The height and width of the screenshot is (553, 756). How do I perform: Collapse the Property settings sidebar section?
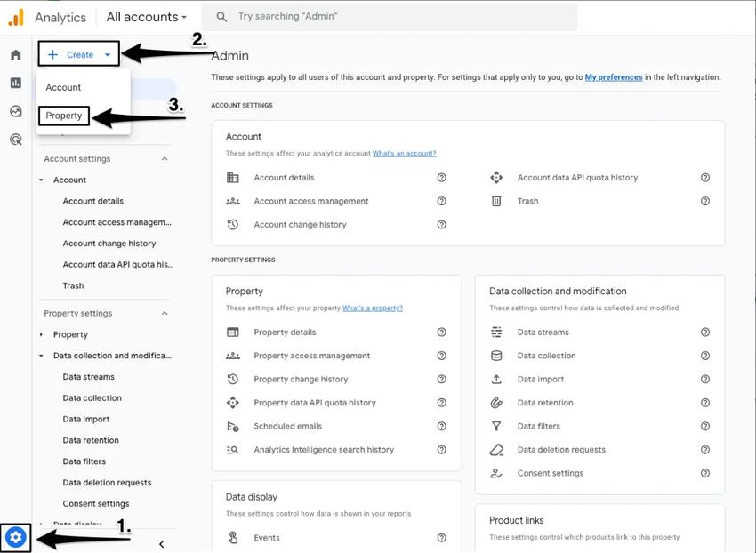(165, 314)
